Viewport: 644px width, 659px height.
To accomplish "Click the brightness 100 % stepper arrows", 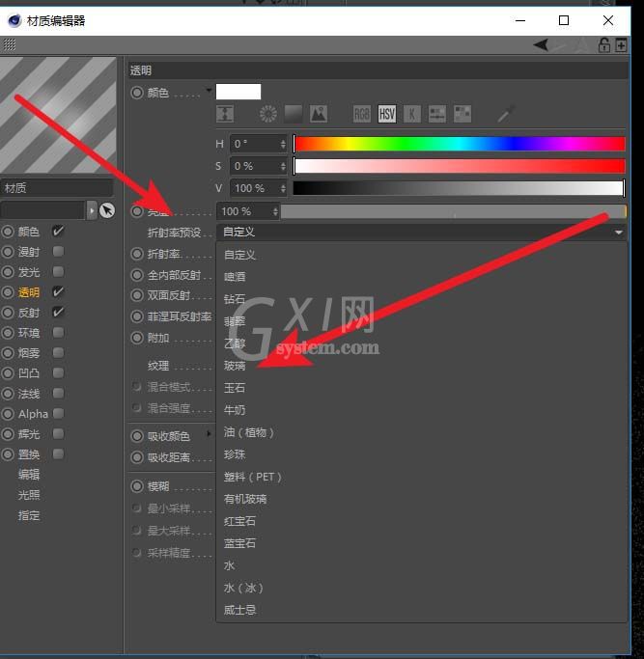I will pos(275,211).
